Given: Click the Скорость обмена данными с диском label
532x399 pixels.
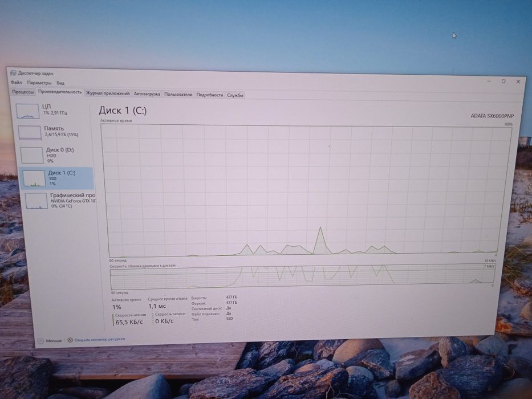Looking at the screenshot, I should 143,266.
